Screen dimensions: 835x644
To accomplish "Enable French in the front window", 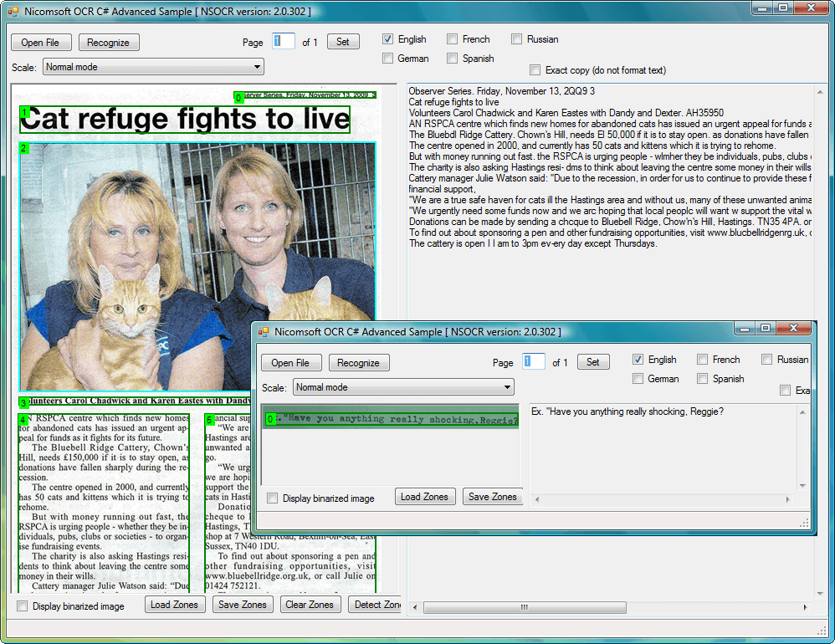I will (x=703, y=360).
